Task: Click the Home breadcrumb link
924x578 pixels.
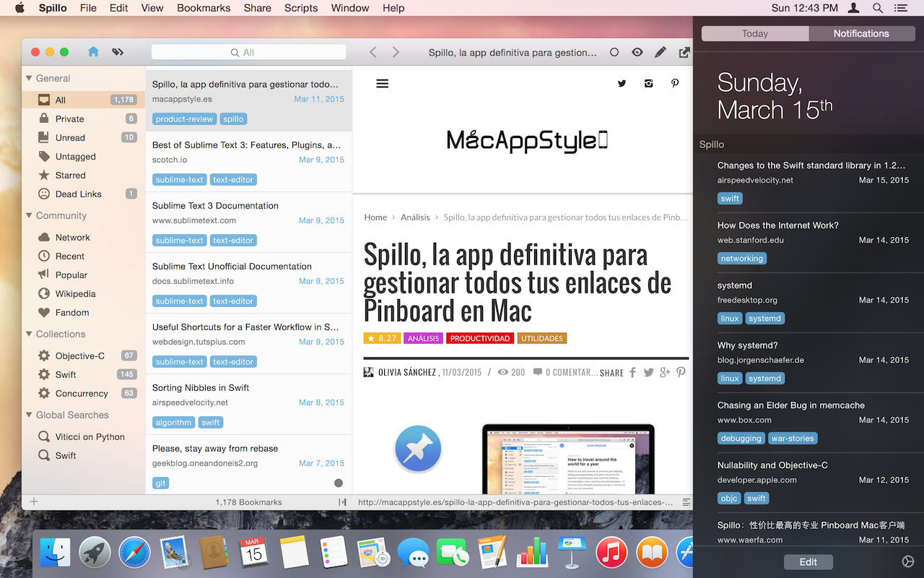Action: click(x=375, y=217)
